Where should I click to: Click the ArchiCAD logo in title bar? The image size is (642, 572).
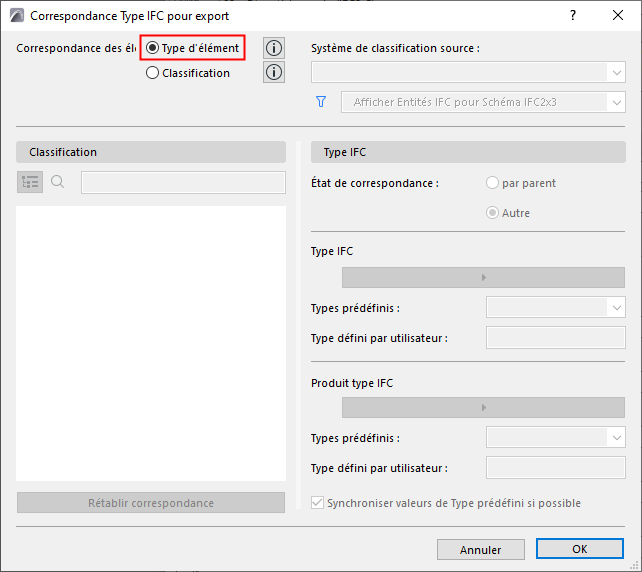coord(17,16)
